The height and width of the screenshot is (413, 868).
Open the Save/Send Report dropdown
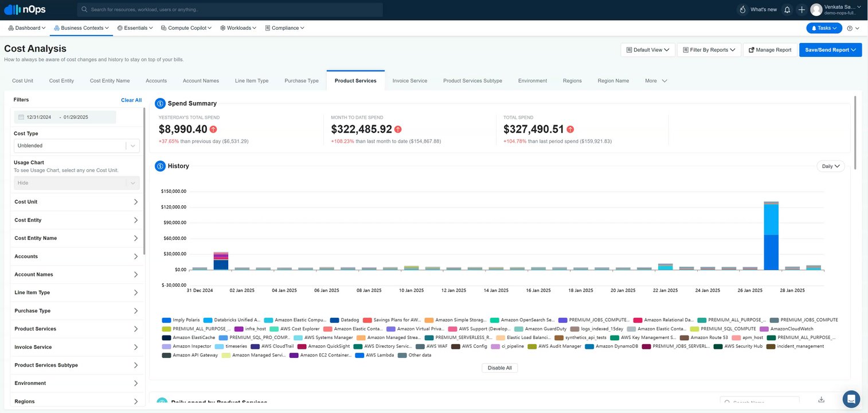(x=830, y=50)
